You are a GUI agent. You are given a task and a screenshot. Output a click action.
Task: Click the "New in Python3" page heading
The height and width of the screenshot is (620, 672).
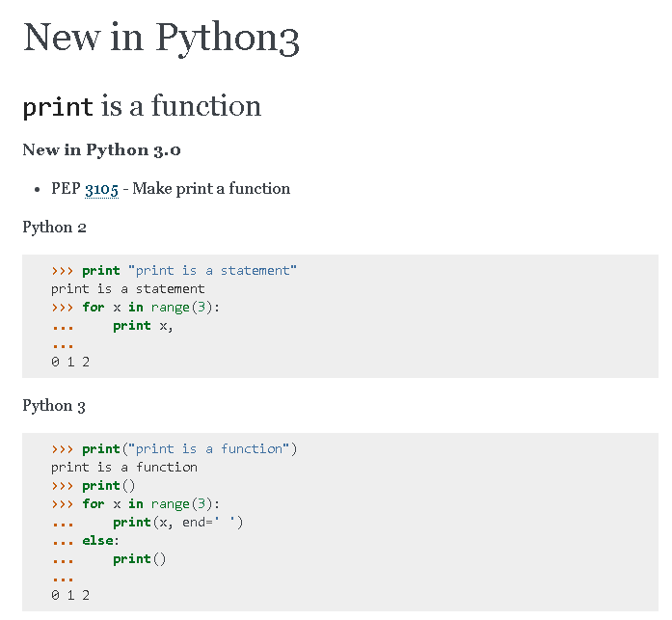pos(161,38)
